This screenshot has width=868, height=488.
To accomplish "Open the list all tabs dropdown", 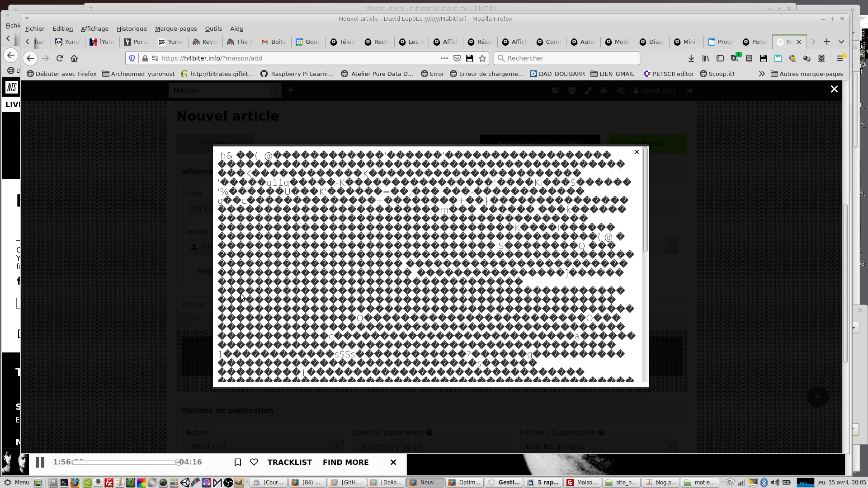I will (x=841, y=42).
